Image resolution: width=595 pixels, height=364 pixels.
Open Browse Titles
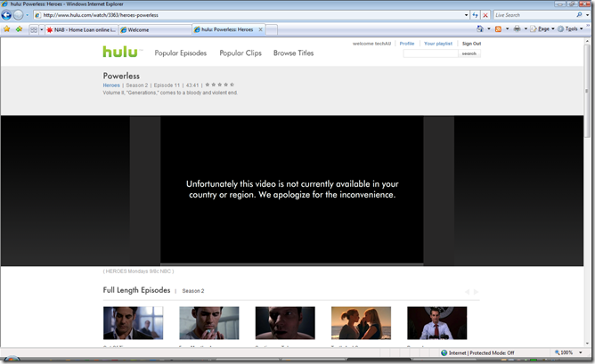pyautogui.click(x=293, y=53)
